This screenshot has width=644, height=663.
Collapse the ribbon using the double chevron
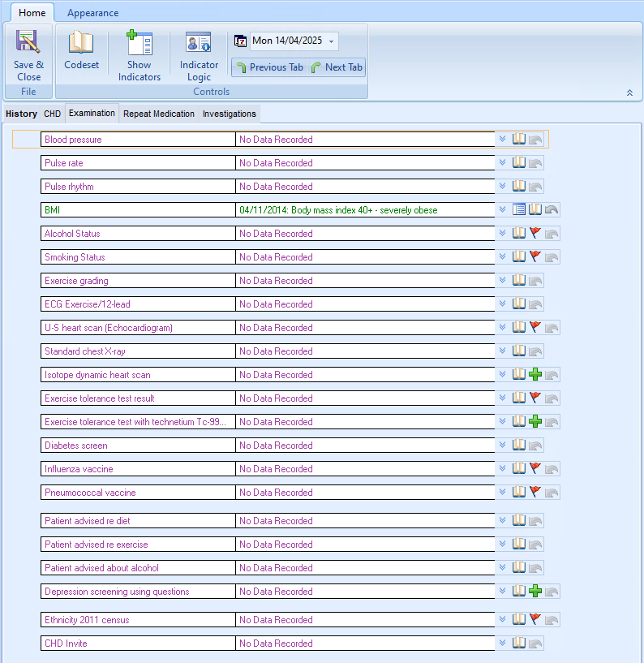pyautogui.click(x=629, y=93)
